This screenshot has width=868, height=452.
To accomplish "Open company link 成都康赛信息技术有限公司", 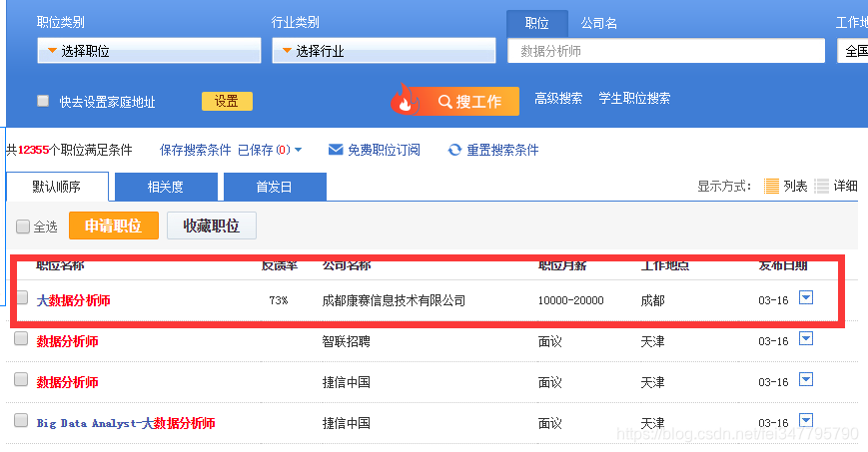I will coord(394,300).
